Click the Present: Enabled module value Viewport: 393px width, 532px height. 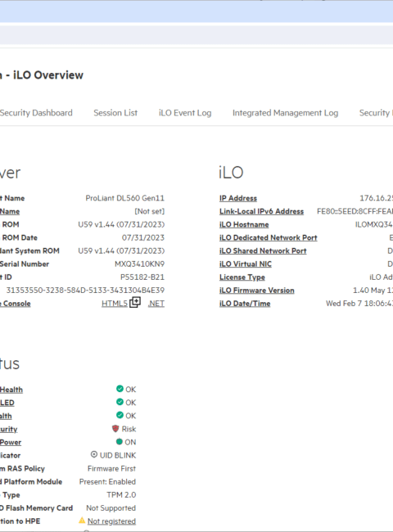point(107,482)
